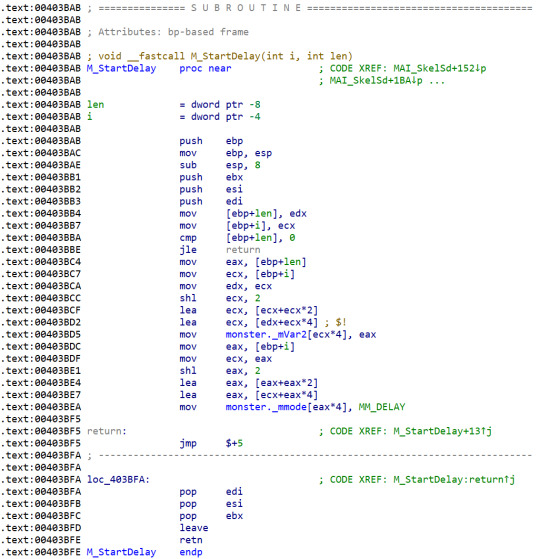Viewport: 540px width, 559px height.
Task: Click lea eax, [ecx+eax*4] instruction
Action: click(x=248, y=395)
